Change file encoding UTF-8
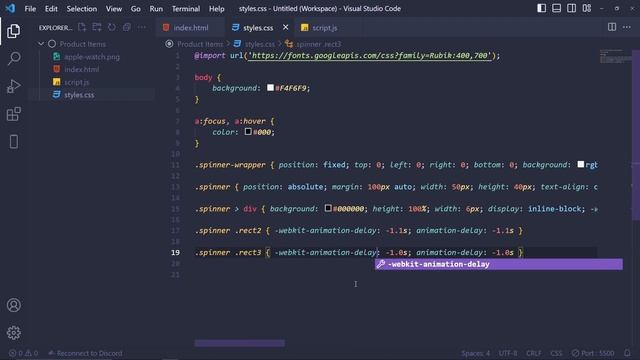The image size is (640, 360). [508, 353]
